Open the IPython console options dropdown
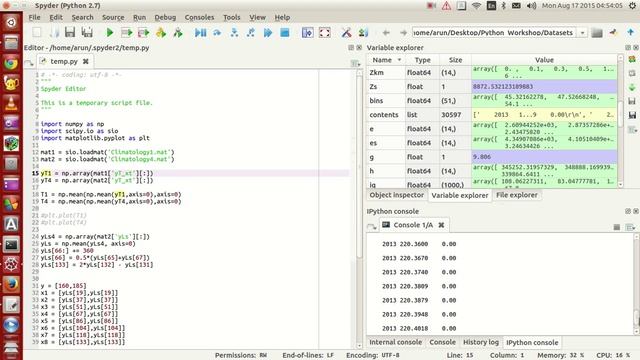This screenshot has width=640, height=360. click(631, 227)
